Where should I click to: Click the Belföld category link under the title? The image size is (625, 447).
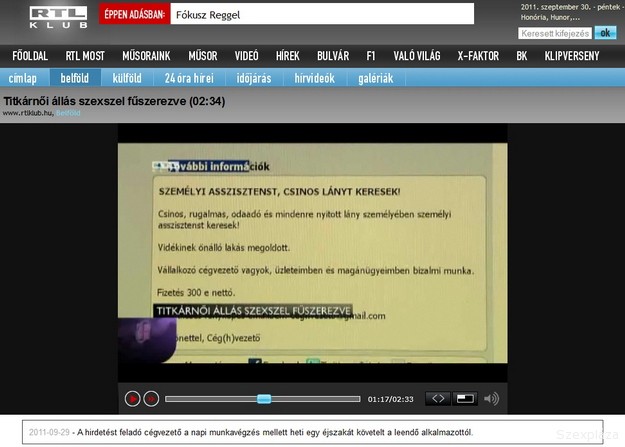(x=68, y=113)
